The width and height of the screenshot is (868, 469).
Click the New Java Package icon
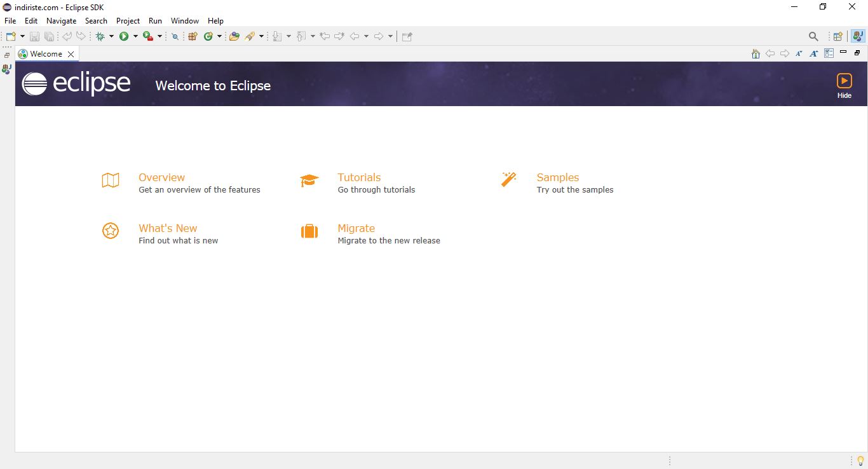193,37
